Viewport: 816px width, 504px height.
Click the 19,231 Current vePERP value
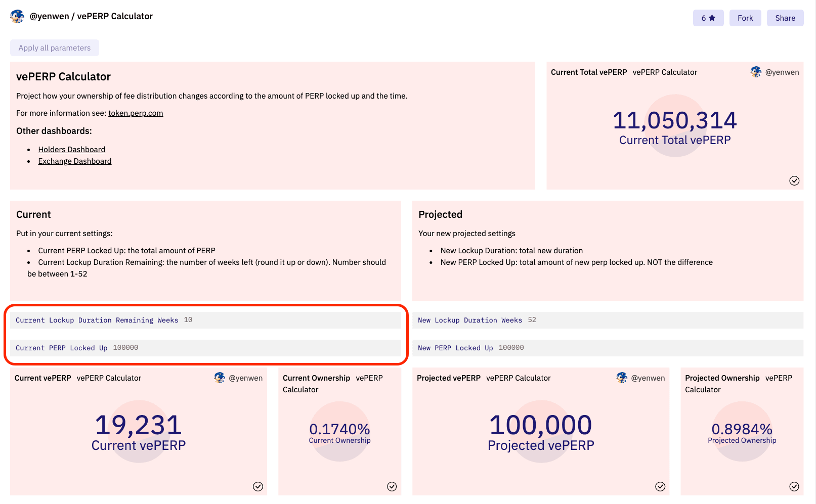tap(139, 425)
